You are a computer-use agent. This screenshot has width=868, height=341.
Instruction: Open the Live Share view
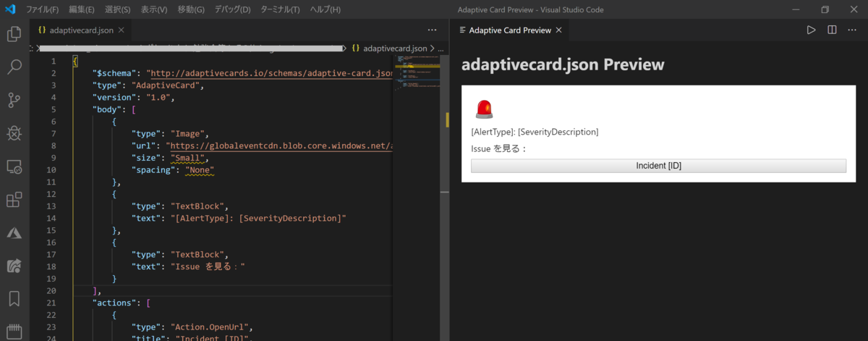[14, 266]
